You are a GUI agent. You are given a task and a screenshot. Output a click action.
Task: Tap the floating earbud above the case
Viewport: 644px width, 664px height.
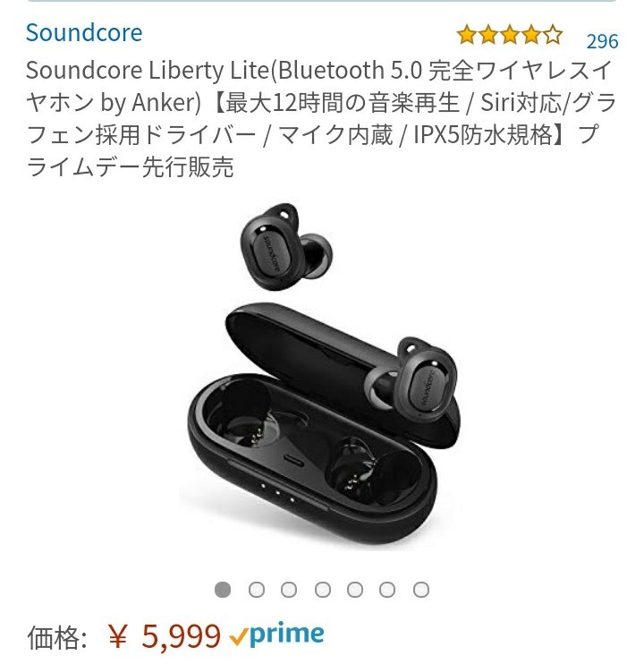[284, 246]
